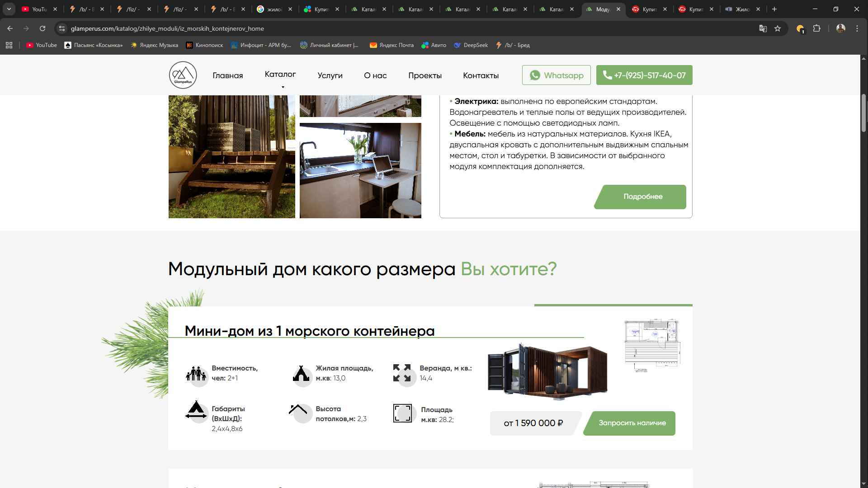This screenshot has height=488, width=868.
Task: Open the container house floor plan thumbnail
Action: click(652, 346)
